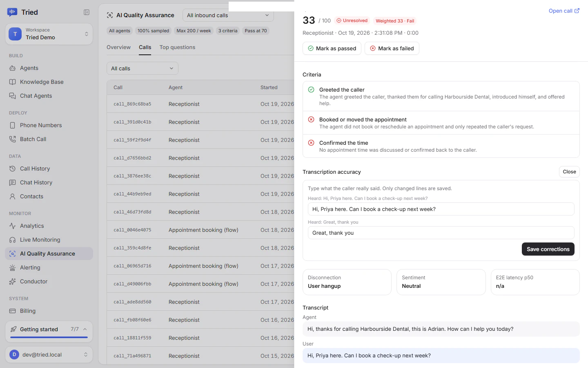Click the Call History clock icon

[x=13, y=168]
